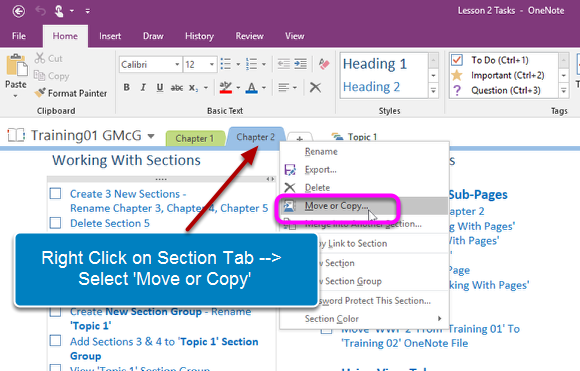
Task: Toggle strikethrough text formatting
Action: [x=176, y=88]
